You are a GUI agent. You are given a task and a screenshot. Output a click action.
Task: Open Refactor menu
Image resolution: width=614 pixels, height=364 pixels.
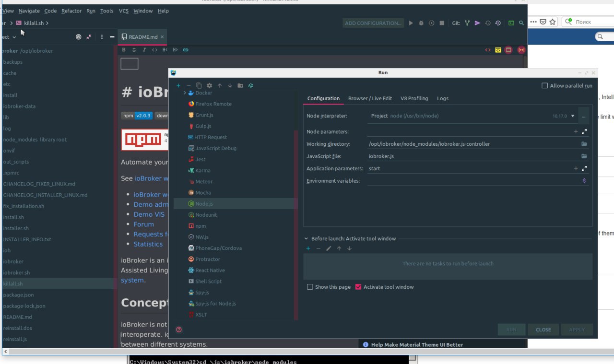pos(71,11)
